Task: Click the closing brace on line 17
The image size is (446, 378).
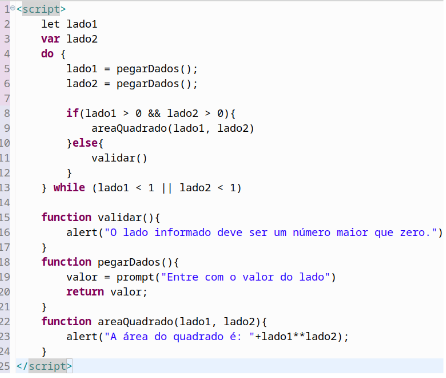Action: click(x=44, y=247)
